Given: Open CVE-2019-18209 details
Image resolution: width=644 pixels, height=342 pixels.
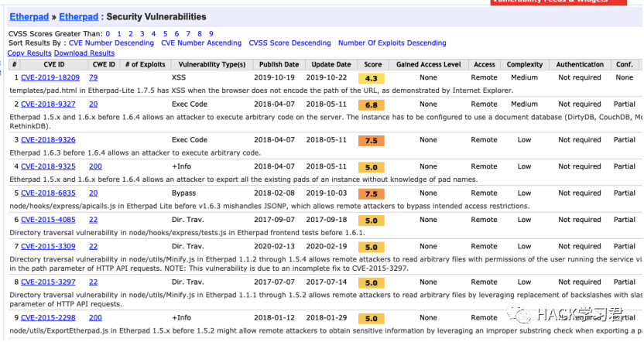Looking at the screenshot, I should pyautogui.click(x=50, y=77).
